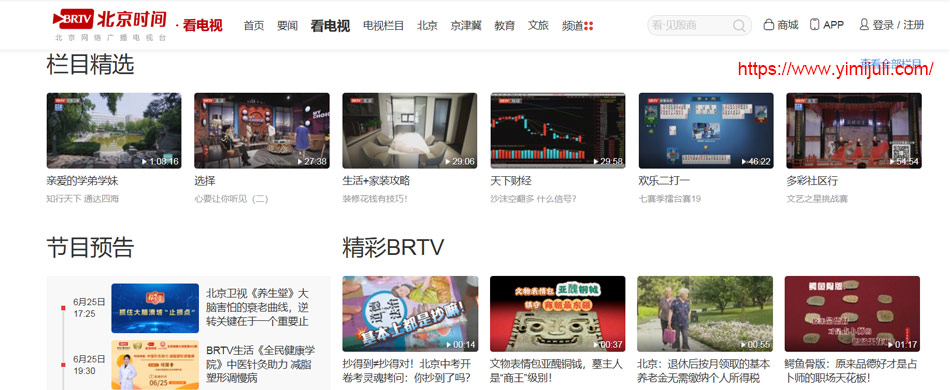950x390 pixels.
Task: Select the 6月25日 17:25 schedule marker
Action: coord(63,308)
